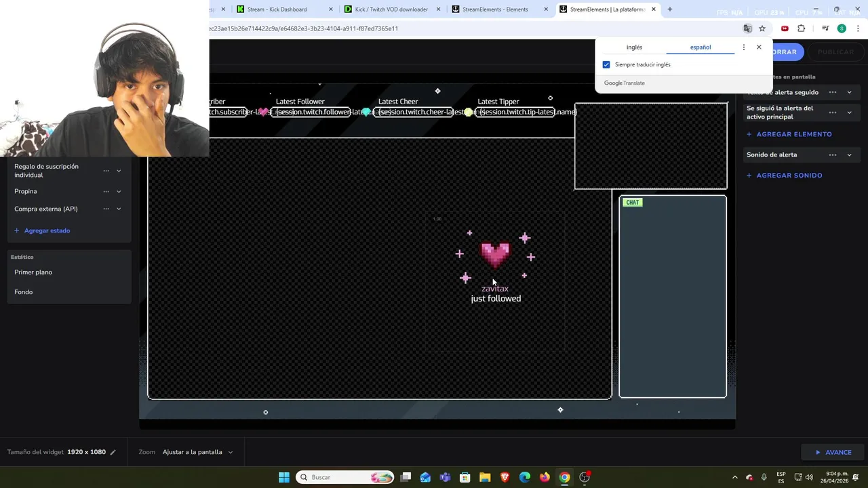
Task: Open Task View on the taskbar
Action: point(406,477)
